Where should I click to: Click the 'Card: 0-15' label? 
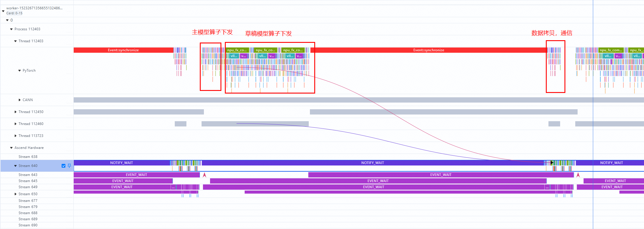(14, 13)
